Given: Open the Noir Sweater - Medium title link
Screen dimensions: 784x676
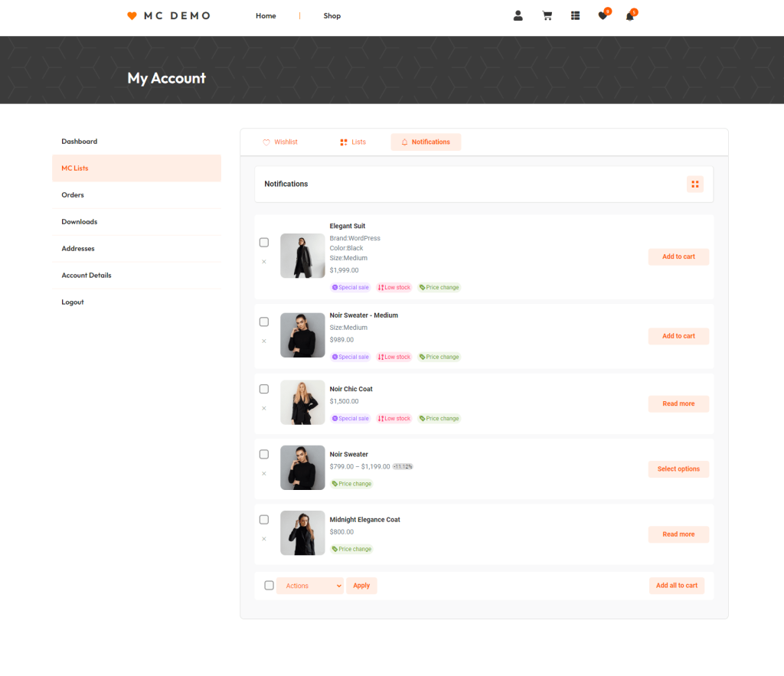Looking at the screenshot, I should [364, 315].
